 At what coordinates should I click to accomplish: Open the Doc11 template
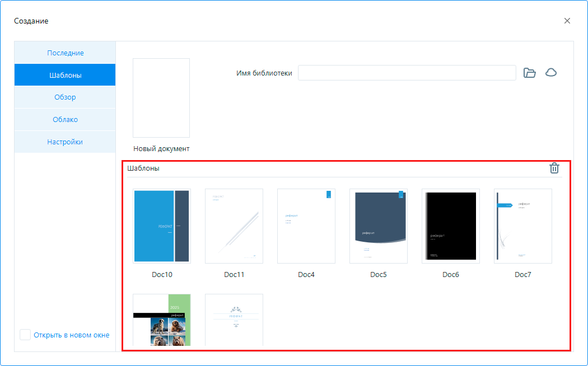(234, 226)
